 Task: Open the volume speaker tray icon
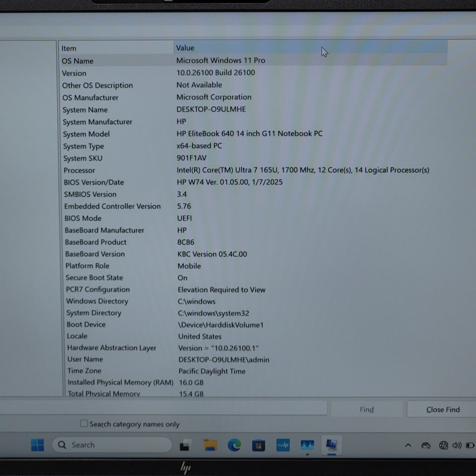(457, 446)
